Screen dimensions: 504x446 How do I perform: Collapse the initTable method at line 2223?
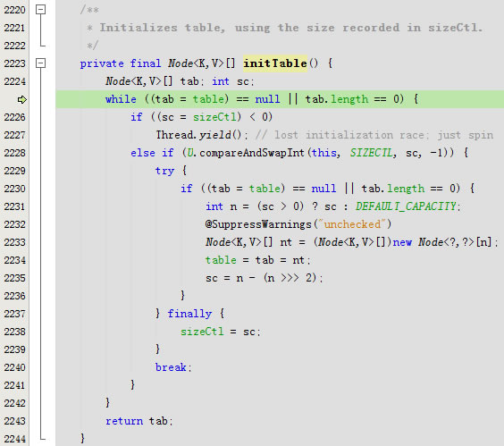click(40, 63)
